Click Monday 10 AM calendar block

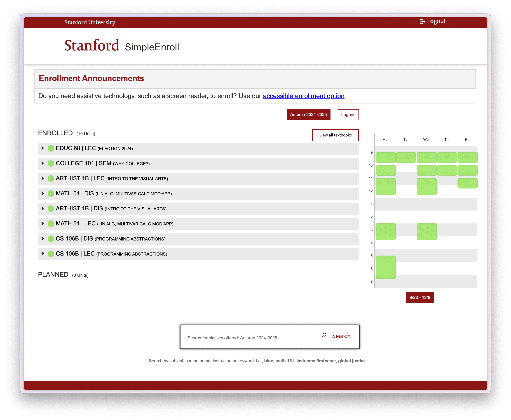pyautogui.click(x=386, y=170)
